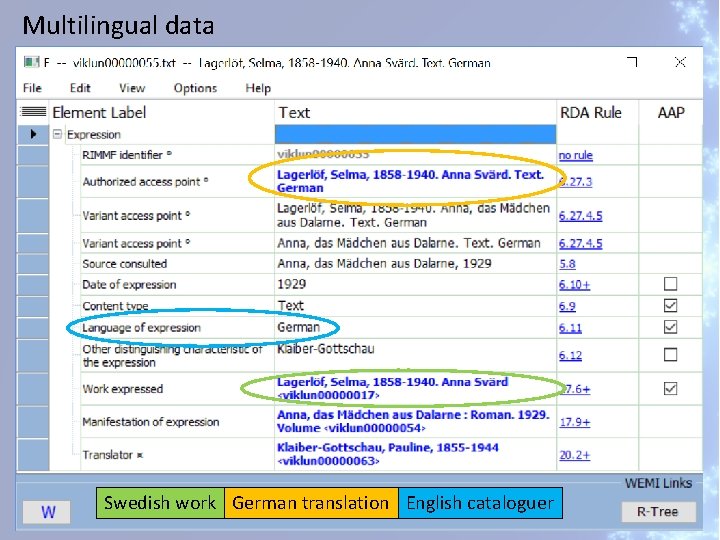Open RDA rule 6.27.4.5 for Anna, das Mädchen row
The width and height of the screenshot is (720, 540).
pyautogui.click(x=580, y=243)
